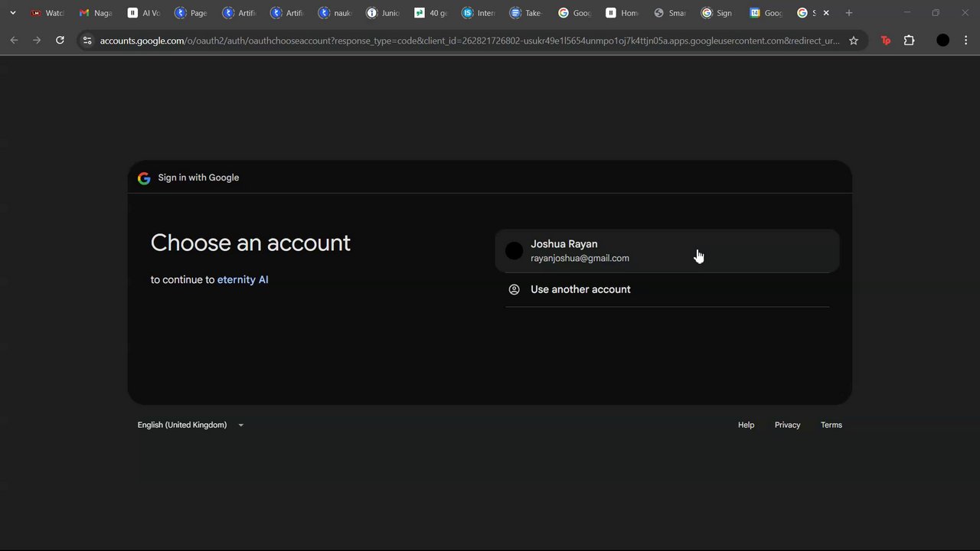The width and height of the screenshot is (980, 551).
Task: Click the Google G logo
Action: (x=144, y=178)
